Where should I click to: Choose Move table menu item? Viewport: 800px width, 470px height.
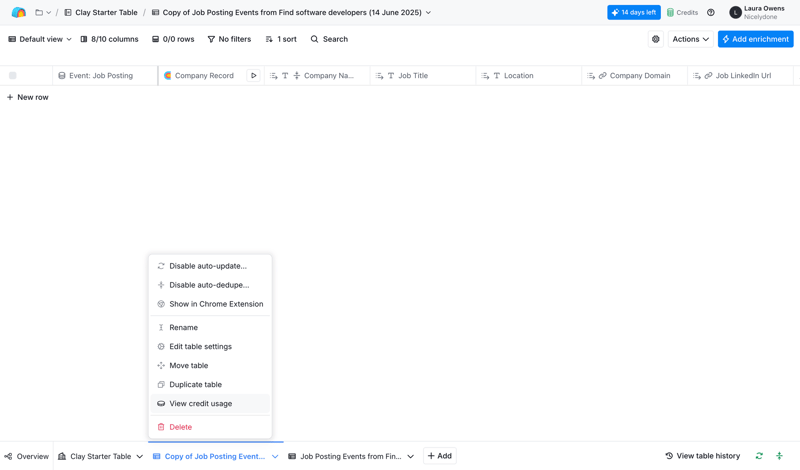coord(210,365)
